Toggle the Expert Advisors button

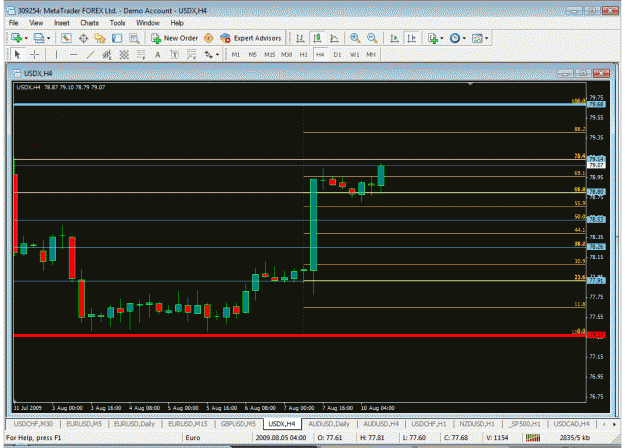251,38
